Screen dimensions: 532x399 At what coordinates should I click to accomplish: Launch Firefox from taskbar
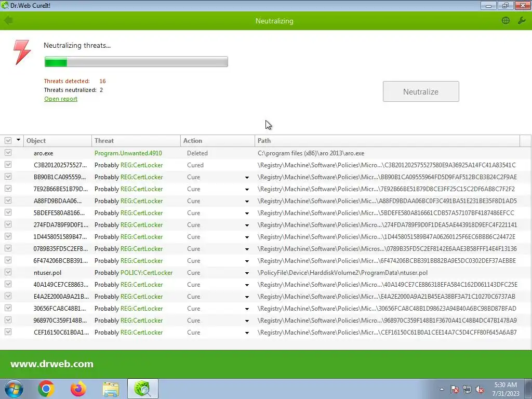coord(78,389)
